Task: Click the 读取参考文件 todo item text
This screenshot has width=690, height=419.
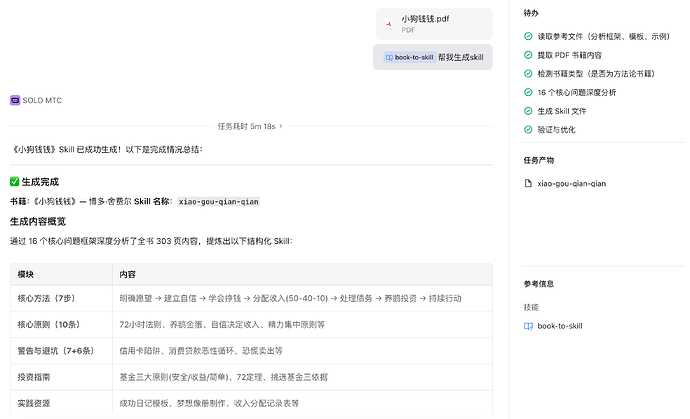Action: coord(604,37)
